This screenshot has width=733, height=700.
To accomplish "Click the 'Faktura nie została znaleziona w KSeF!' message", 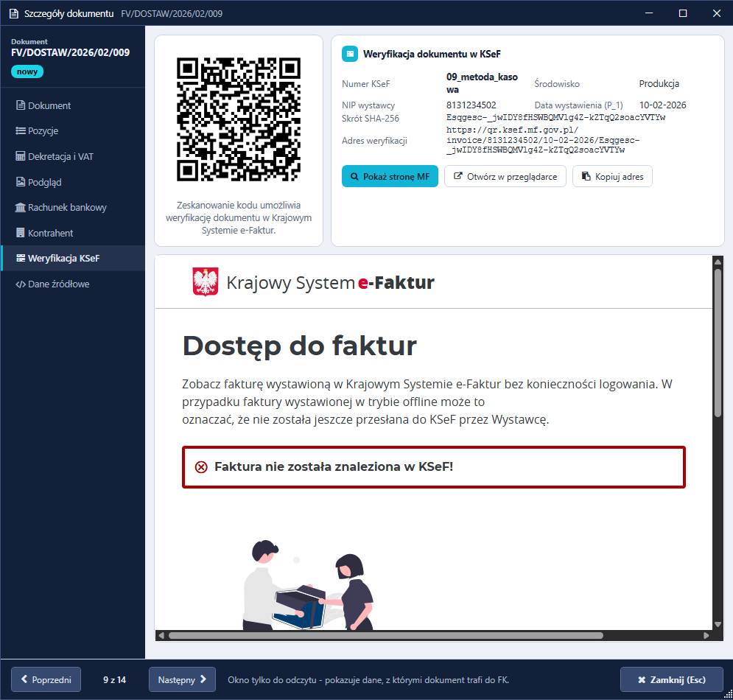I will pyautogui.click(x=334, y=466).
